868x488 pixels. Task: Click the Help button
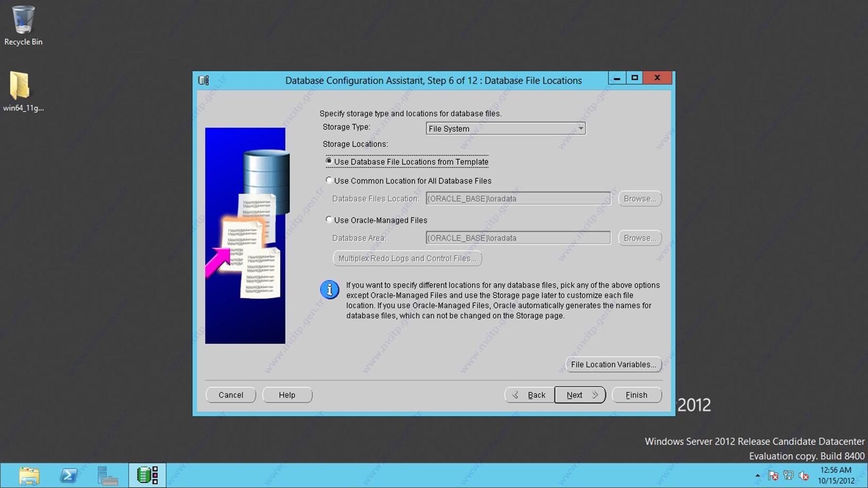pos(287,395)
